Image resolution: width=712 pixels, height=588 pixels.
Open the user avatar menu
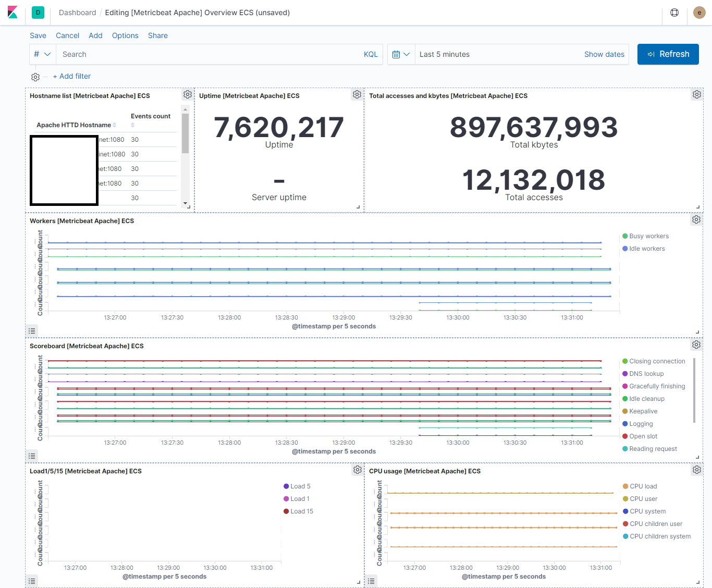tap(699, 13)
